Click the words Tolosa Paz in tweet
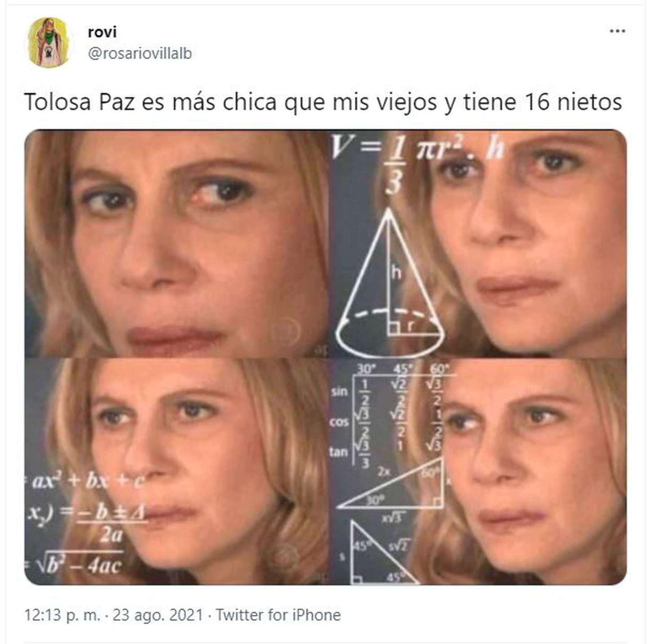This screenshot has width=647, height=644. tap(80, 102)
